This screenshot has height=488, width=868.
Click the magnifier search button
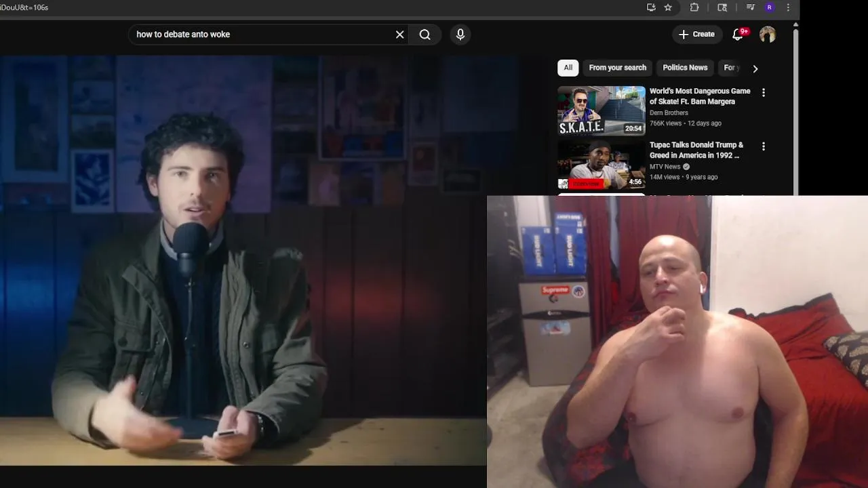pos(425,35)
